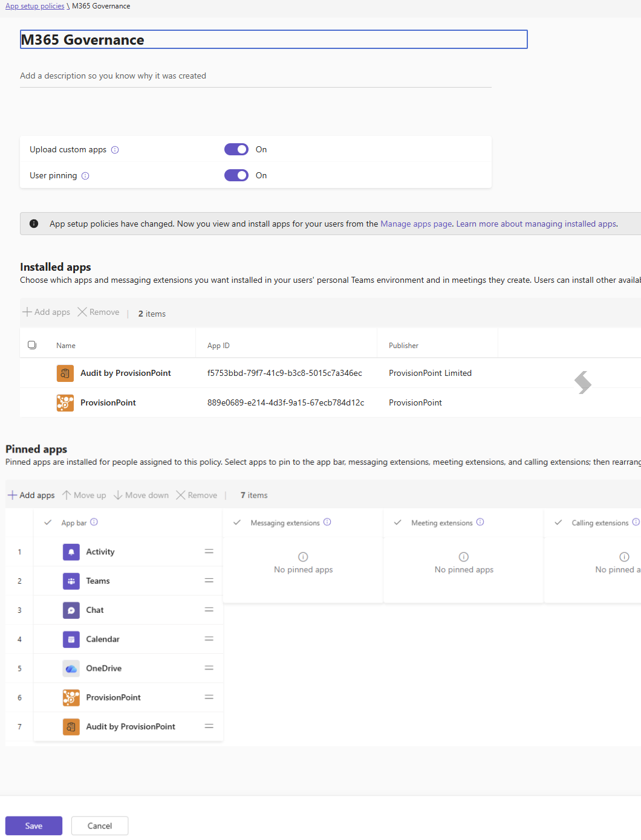Click the Meeting extensions column checkmark
641x840 pixels.
(x=397, y=522)
